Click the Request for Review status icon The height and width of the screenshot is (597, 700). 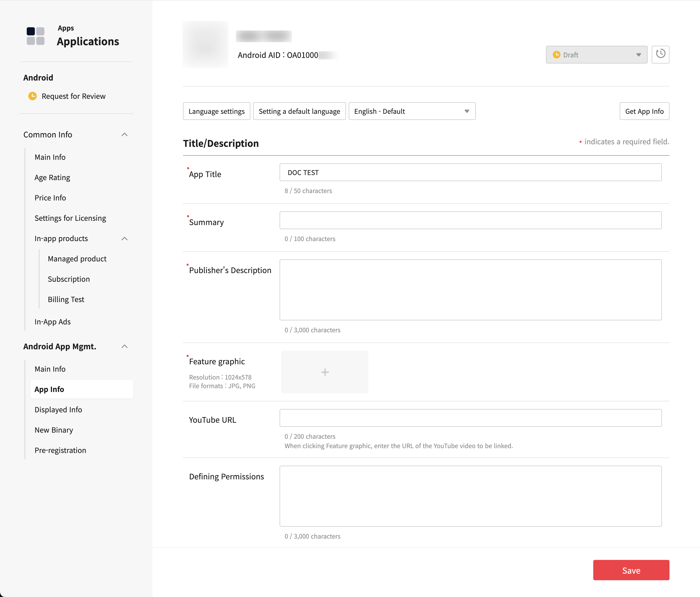(x=33, y=96)
